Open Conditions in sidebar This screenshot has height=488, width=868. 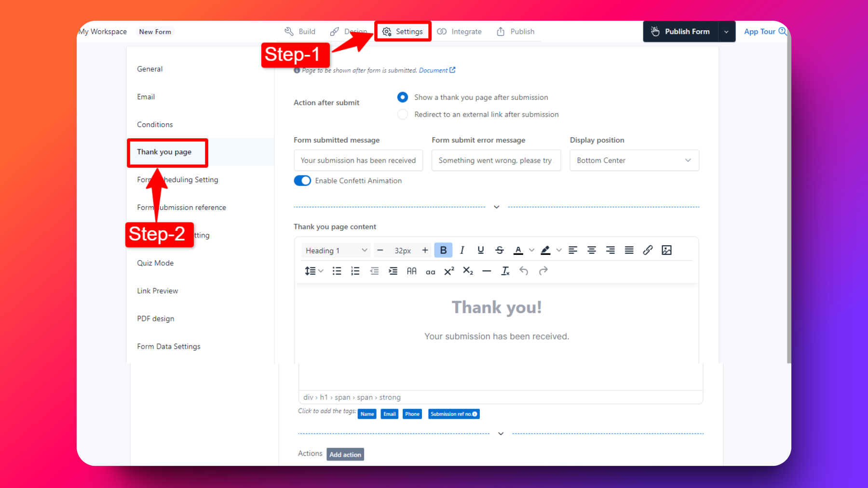coord(155,125)
